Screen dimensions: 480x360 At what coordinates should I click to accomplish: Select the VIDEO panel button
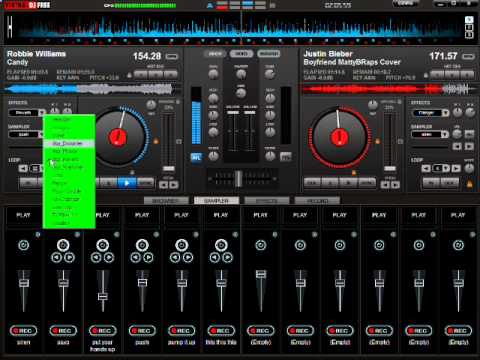coord(241,54)
